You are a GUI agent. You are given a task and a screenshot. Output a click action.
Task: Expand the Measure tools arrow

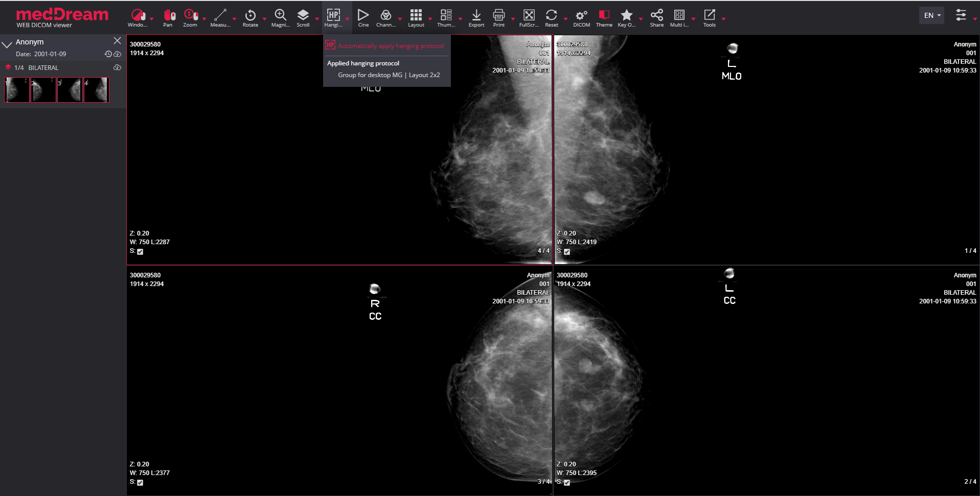(235, 19)
